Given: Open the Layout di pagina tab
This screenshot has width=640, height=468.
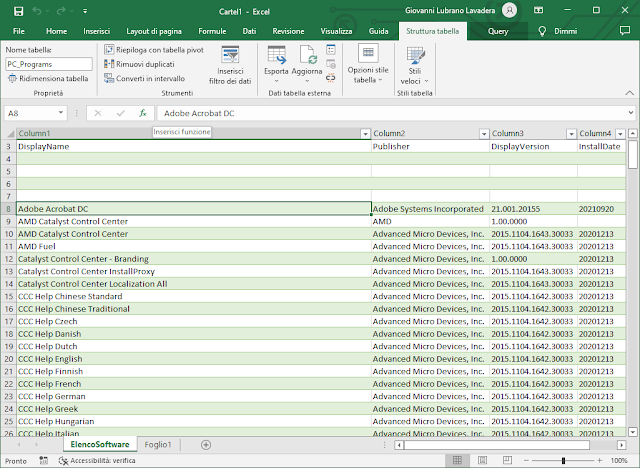Looking at the screenshot, I should click(x=154, y=31).
